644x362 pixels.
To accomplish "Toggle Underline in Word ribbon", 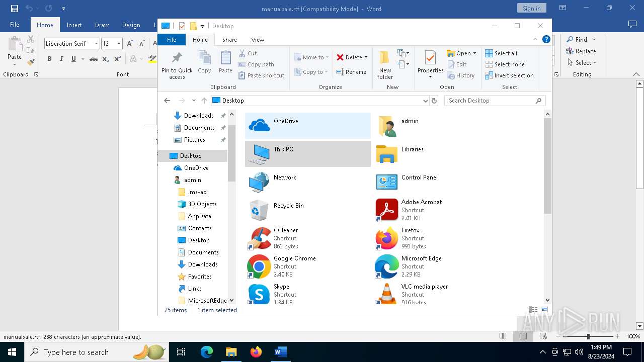I will click(x=73, y=59).
